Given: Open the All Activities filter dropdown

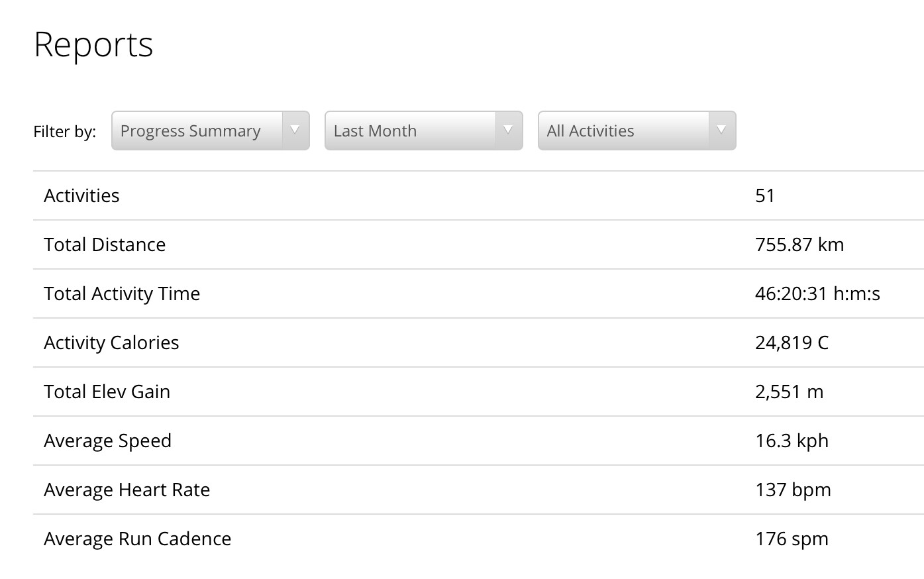Looking at the screenshot, I should [x=637, y=131].
